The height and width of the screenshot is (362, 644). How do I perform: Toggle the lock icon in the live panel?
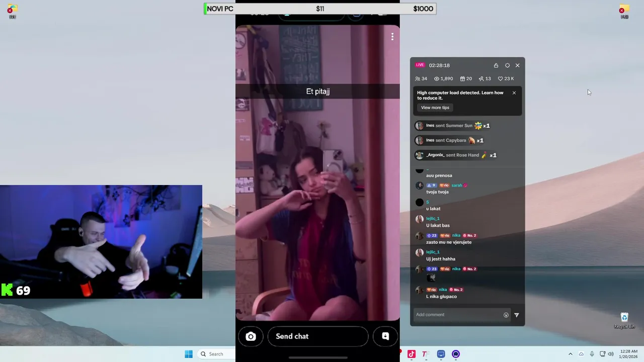tap(496, 65)
